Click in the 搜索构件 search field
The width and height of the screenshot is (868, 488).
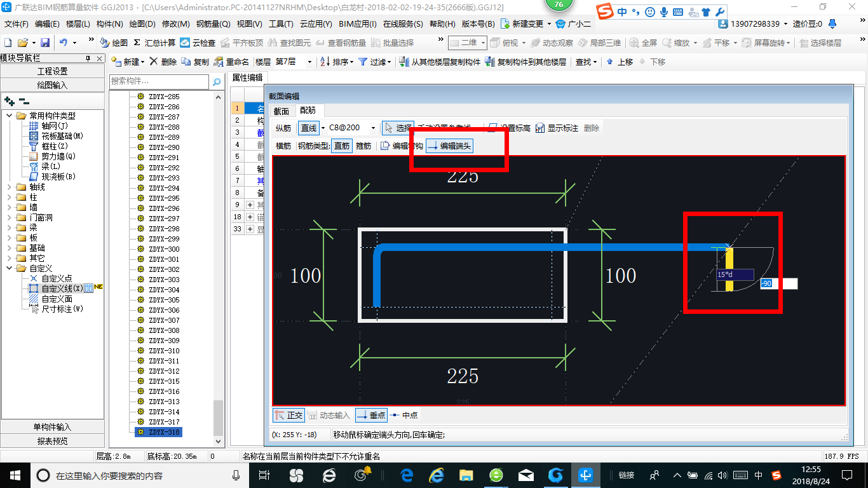point(159,81)
